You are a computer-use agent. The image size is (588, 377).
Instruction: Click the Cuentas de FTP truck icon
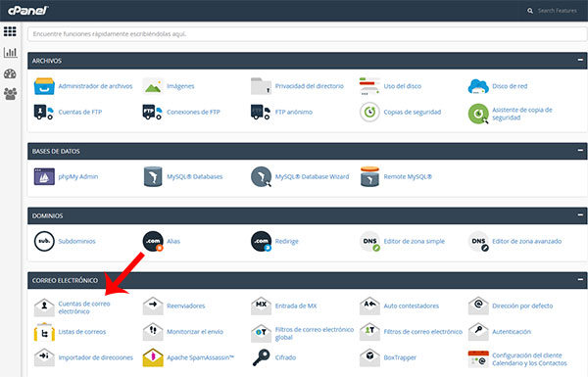[x=44, y=112]
